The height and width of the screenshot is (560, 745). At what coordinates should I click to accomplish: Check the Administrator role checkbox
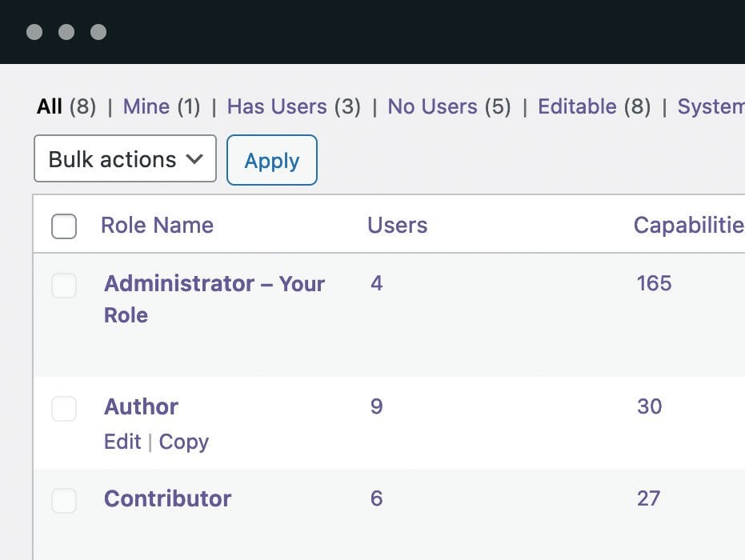coord(64,286)
